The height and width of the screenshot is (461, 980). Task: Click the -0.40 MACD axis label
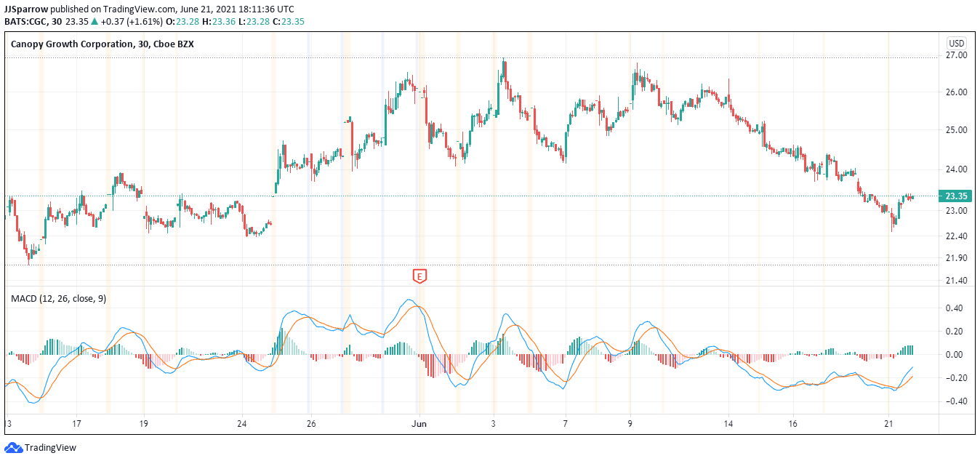click(956, 401)
